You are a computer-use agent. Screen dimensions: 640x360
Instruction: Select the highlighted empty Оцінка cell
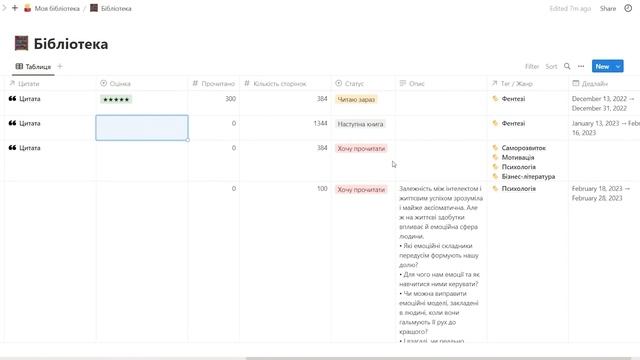pos(142,128)
